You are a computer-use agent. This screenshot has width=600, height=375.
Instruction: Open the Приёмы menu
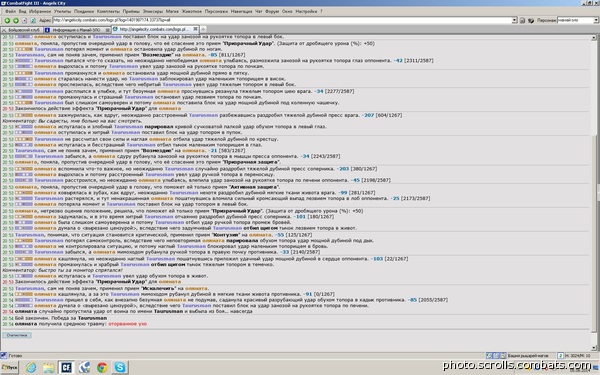(x=131, y=11)
